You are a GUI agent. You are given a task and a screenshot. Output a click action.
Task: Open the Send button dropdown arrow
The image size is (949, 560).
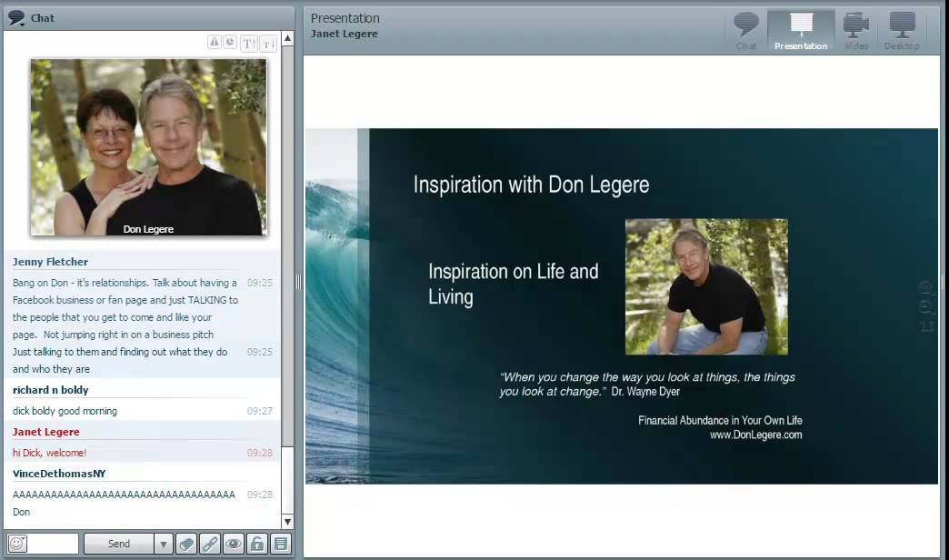pos(164,544)
